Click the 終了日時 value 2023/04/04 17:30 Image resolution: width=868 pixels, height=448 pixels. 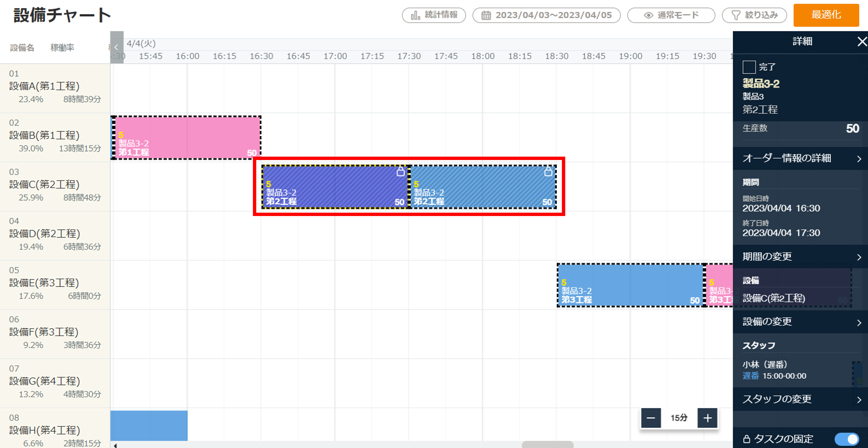pyautogui.click(x=781, y=233)
